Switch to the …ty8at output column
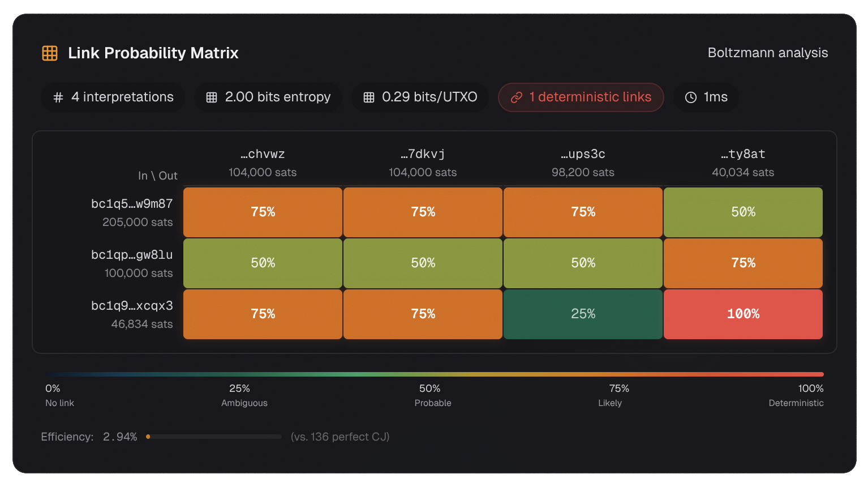Screen dimensions: 868x487 point(743,153)
